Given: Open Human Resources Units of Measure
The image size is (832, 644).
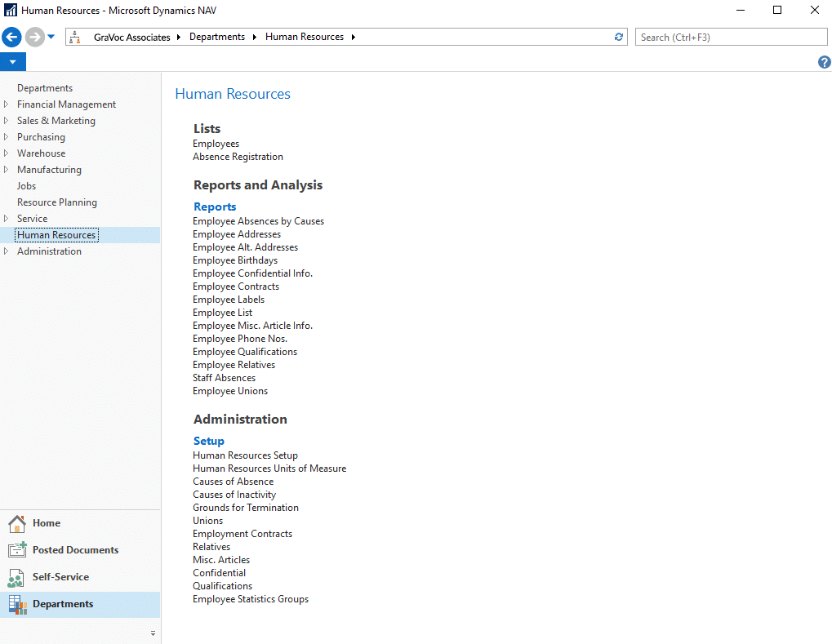Looking at the screenshot, I should coord(269,469).
